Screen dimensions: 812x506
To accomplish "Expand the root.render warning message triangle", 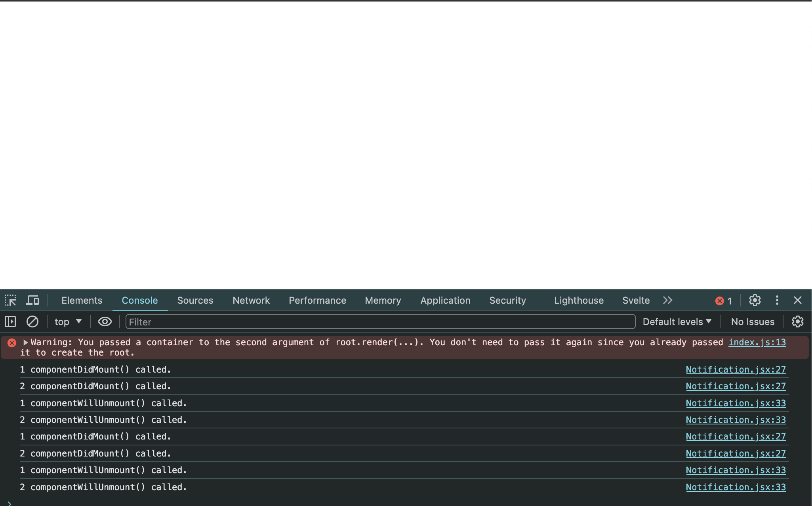I will tap(25, 342).
